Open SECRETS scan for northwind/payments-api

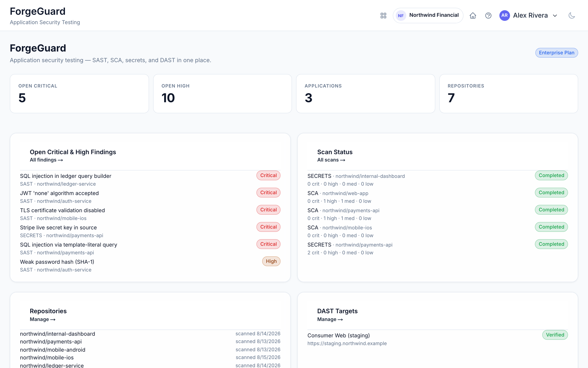(438, 248)
